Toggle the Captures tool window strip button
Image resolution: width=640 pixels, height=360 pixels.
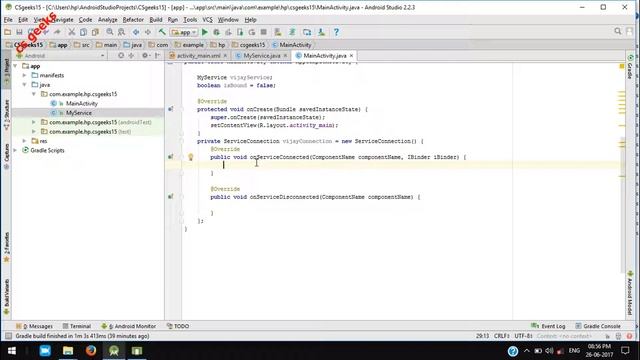[x=7, y=157]
